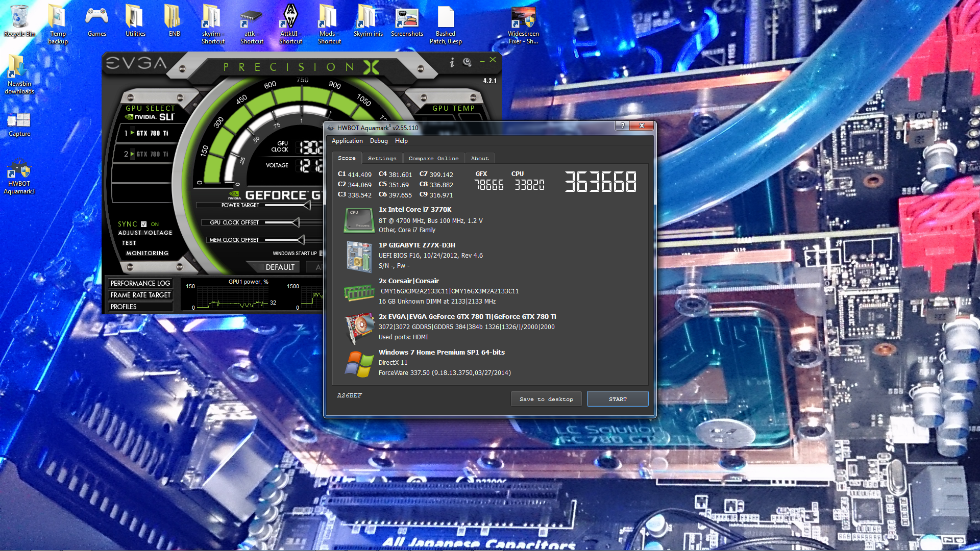This screenshot has width=980, height=551.
Task: Click the text '1P GIGABYTE Z77X-D3H'
Action: [x=417, y=245]
